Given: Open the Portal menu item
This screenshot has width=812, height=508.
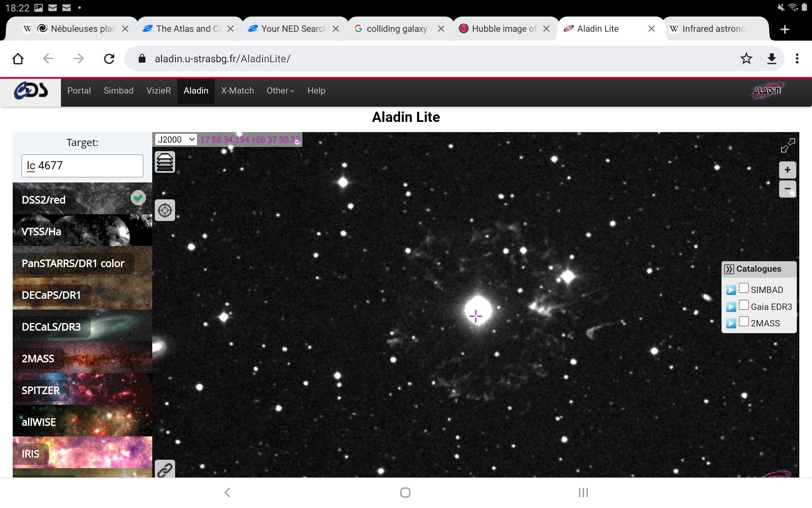Looking at the screenshot, I should point(79,91).
